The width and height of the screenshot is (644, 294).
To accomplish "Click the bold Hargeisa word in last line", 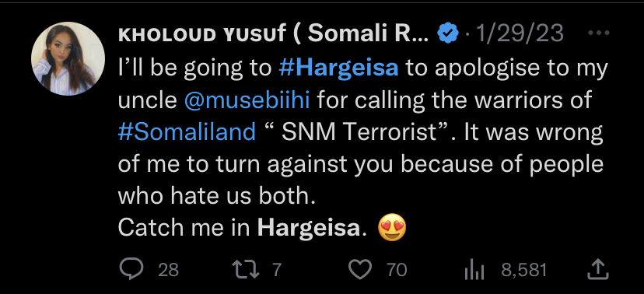I will (309, 229).
